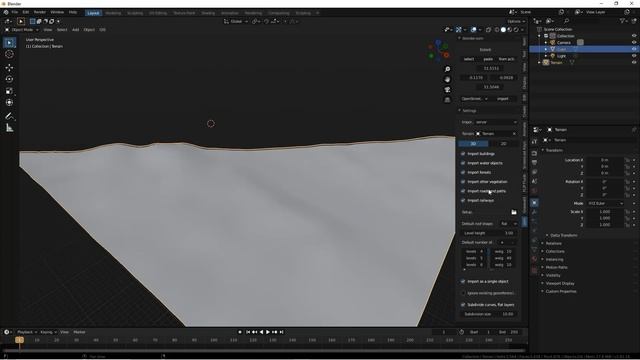Hide Terrain object via eye icon
This screenshot has width=640, height=360.
[x=634, y=62]
